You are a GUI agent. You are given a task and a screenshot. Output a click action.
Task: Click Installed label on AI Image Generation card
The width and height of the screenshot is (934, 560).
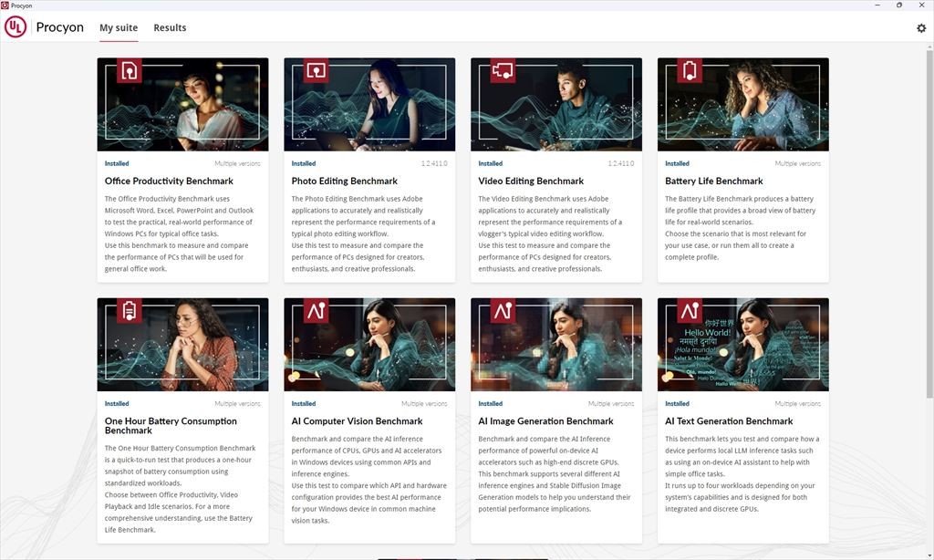tap(490, 403)
